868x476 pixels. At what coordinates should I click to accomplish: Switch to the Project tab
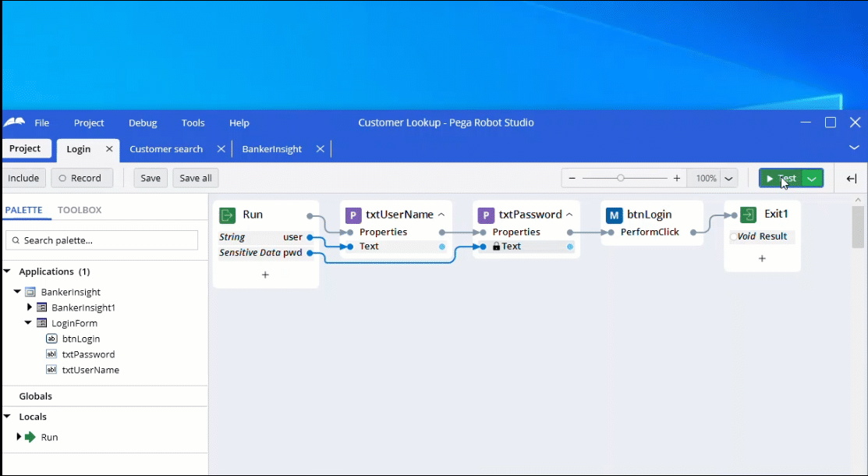pos(26,148)
